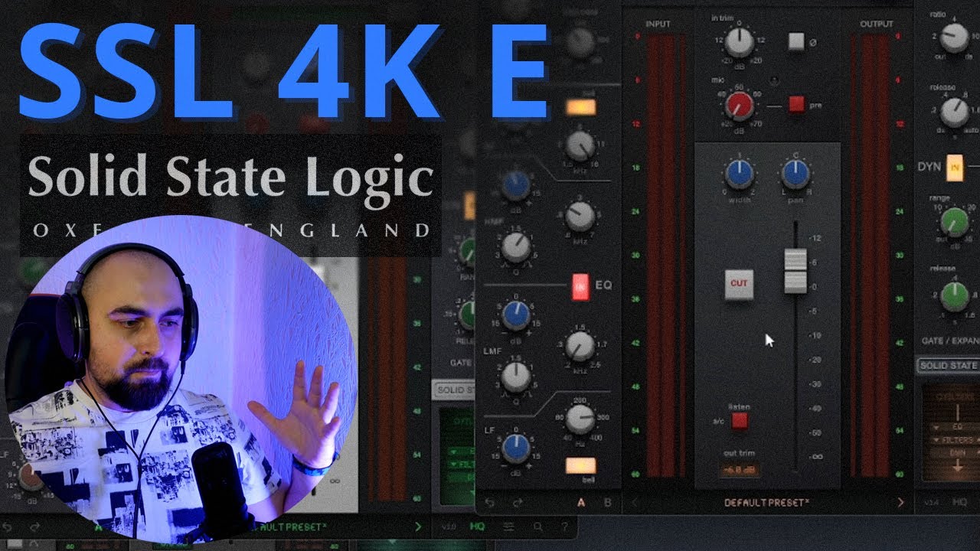Screen dimensions: 980x551
Task: Toggle the HF bell button
Action: pyautogui.click(x=580, y=107)
